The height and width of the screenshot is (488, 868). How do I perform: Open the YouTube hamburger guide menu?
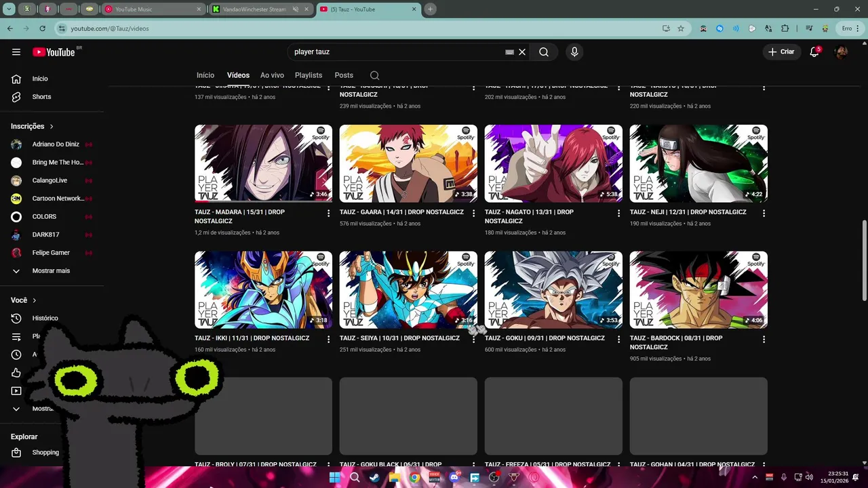click(x=16, y=52)
